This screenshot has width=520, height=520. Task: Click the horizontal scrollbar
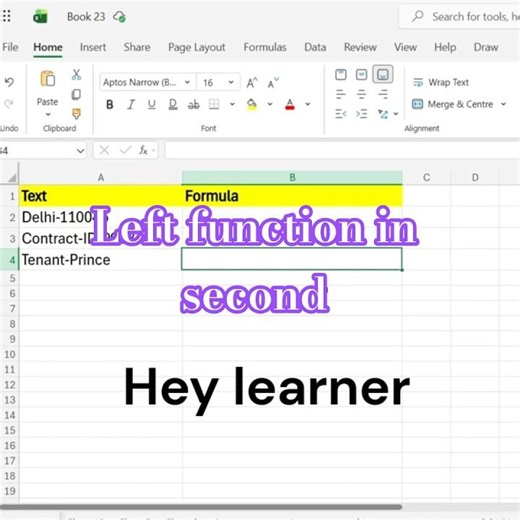click(x=201, y=507)
